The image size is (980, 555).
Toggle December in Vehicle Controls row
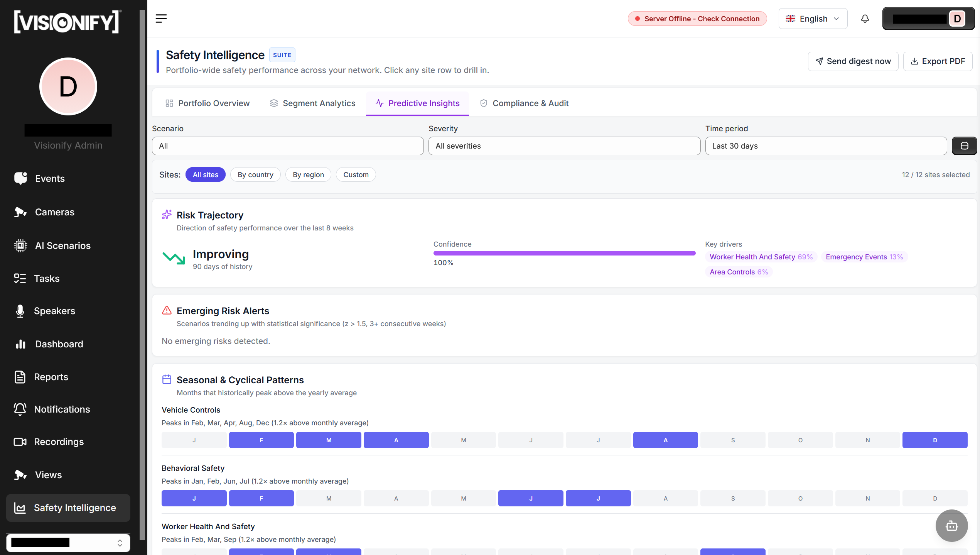tap(935, 440)
